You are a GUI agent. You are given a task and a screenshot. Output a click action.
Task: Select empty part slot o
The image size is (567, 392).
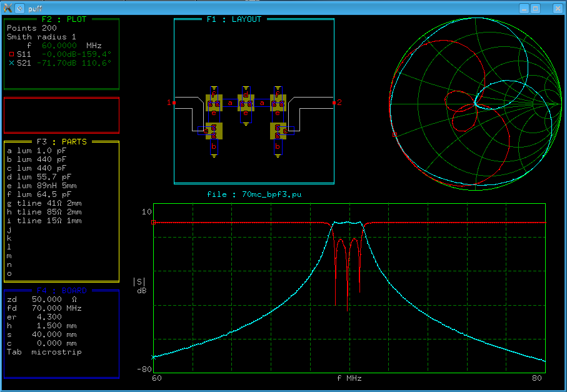[9, 273]
